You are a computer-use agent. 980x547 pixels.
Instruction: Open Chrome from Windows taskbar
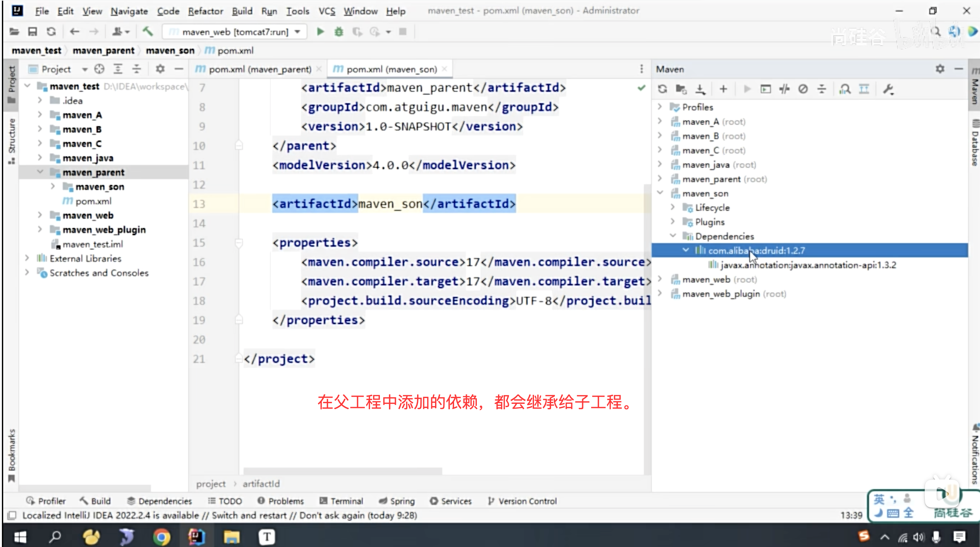[161, 537]
